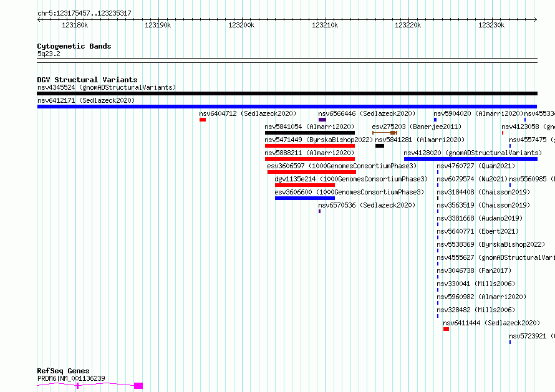Select the purple nsv6566446 variant bar
Viewport: 555px width, 392px height.
coord(322,120)
